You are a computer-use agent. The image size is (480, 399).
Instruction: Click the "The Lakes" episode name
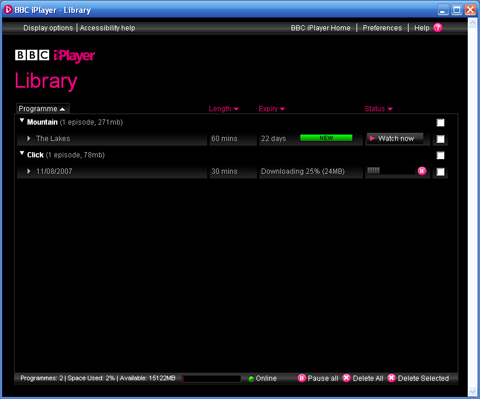(53, 138)
